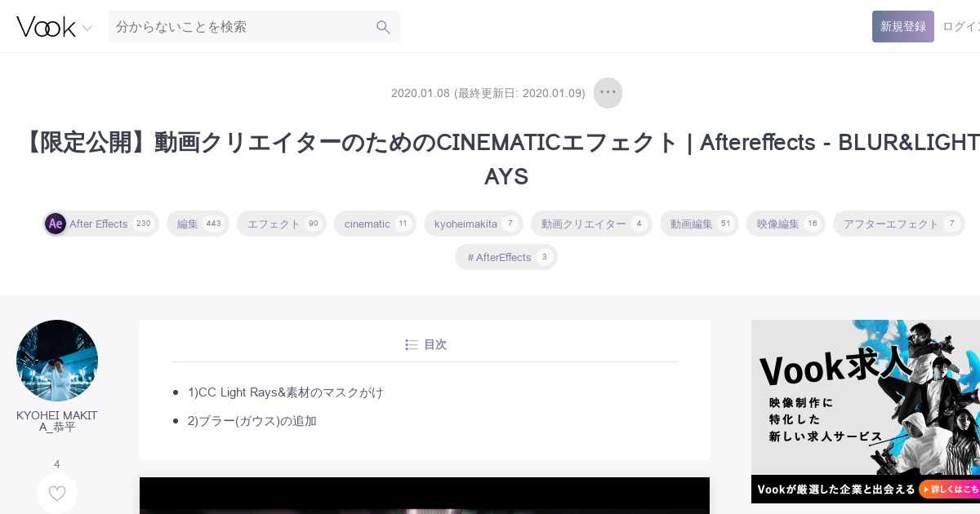Viewport: 980px width, 514px height.
Task: Select the エフェクト tag
Action: click(282, 224)
